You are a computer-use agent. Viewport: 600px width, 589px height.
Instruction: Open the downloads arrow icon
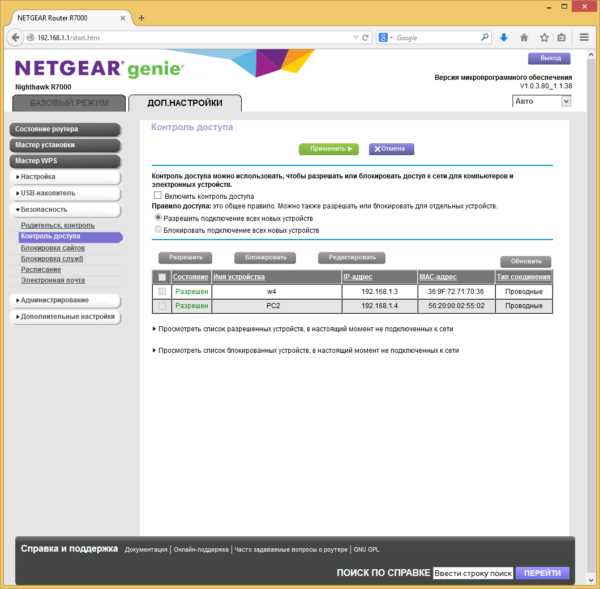(504, 38)
